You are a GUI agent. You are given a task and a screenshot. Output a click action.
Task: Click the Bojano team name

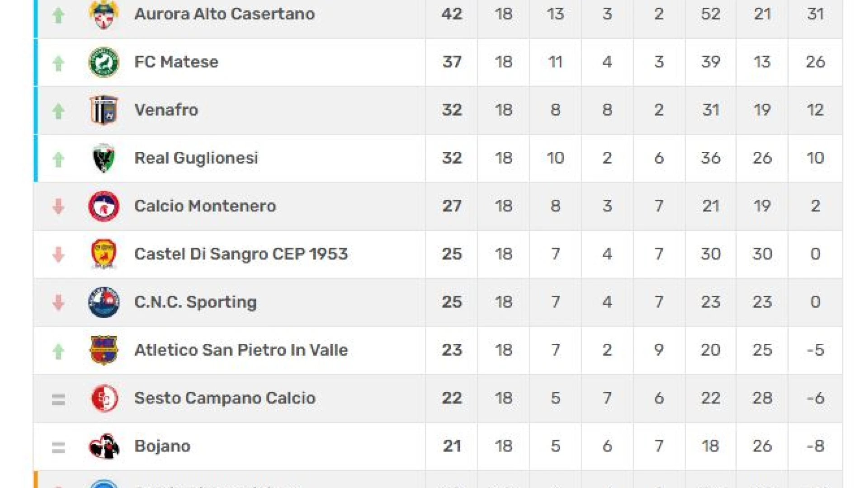162,446
